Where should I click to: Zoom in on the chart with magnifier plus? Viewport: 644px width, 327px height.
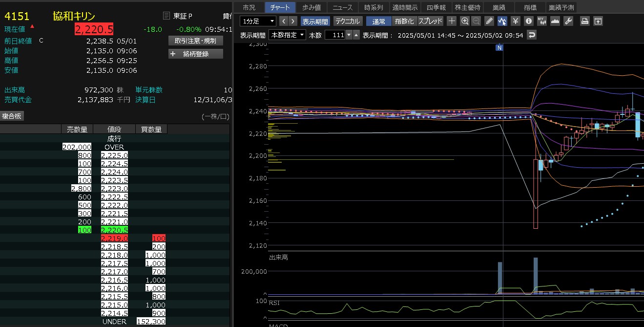click(465, 21)
